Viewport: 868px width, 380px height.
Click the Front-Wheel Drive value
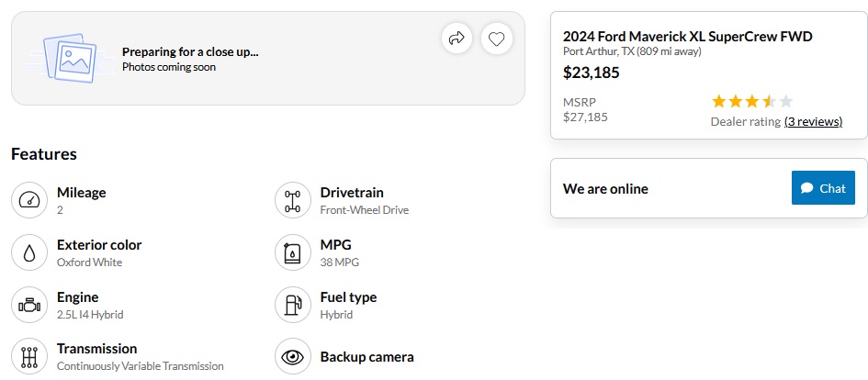tap(365, 210)
